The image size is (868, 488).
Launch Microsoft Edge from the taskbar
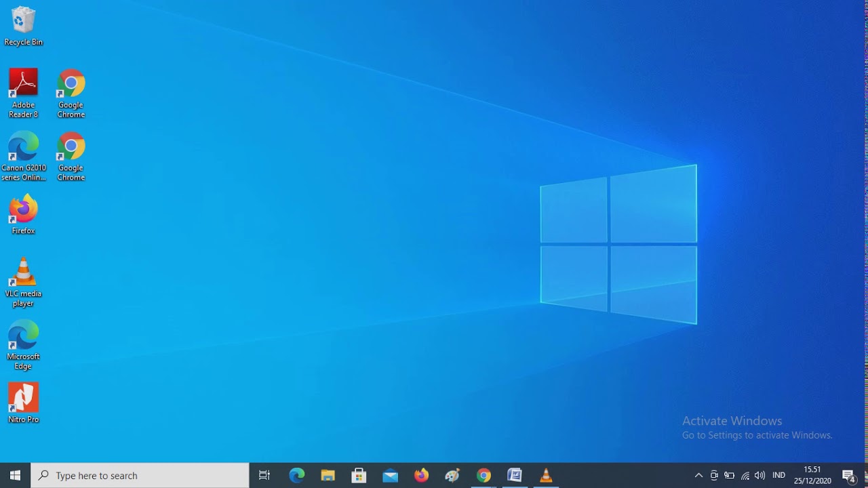297,475
